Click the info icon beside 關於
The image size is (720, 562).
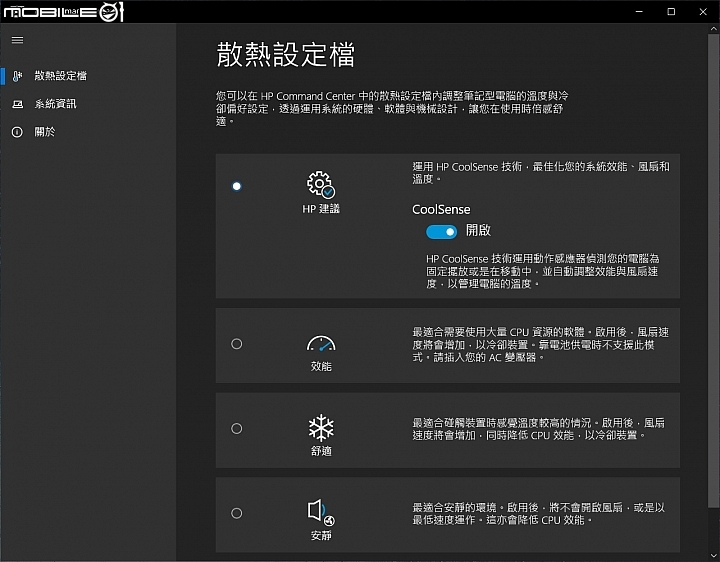click(17, 132)
